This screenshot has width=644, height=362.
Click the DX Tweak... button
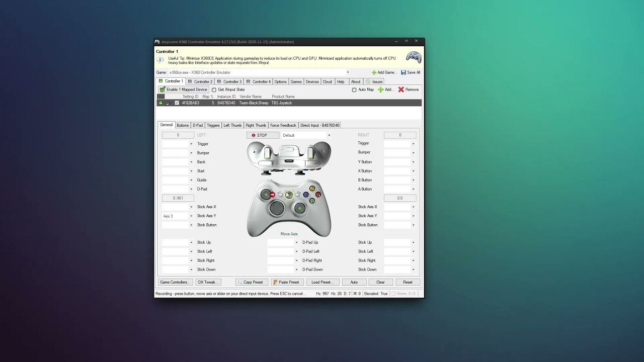pyautogui.click(x=208, y=282)
